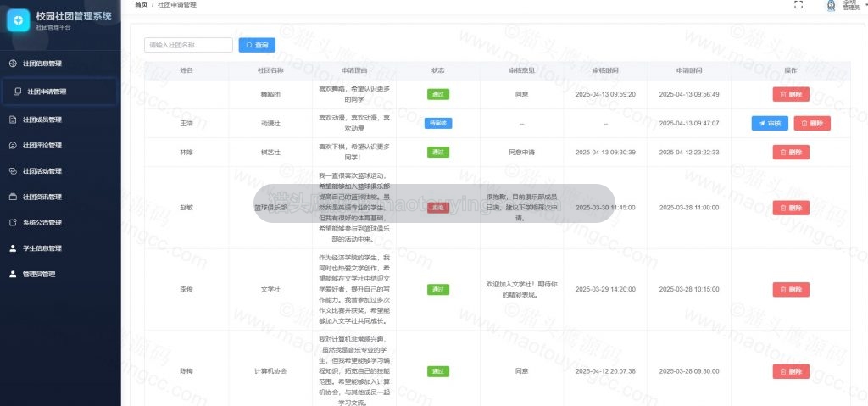The width and height of the screenshot is (868, 406).
Task: Click review time 2025-04-13 09:59:20
Action: coord(605,94)
